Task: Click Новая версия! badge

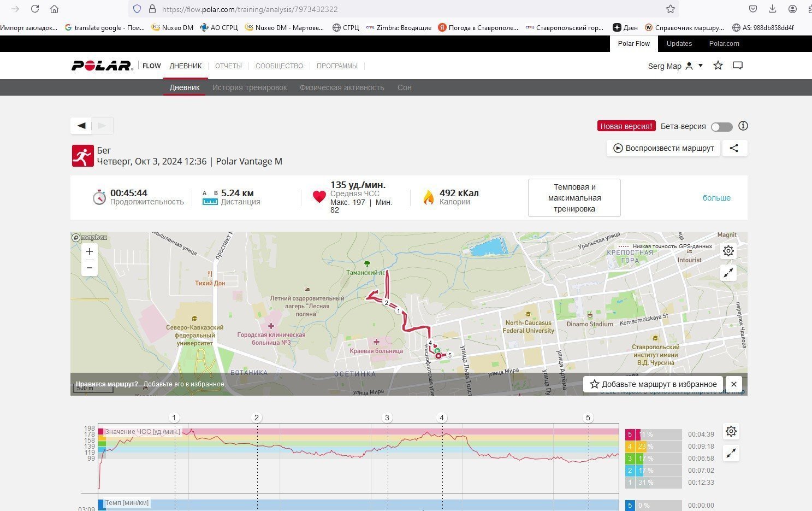Action: [x=626, y=126]
